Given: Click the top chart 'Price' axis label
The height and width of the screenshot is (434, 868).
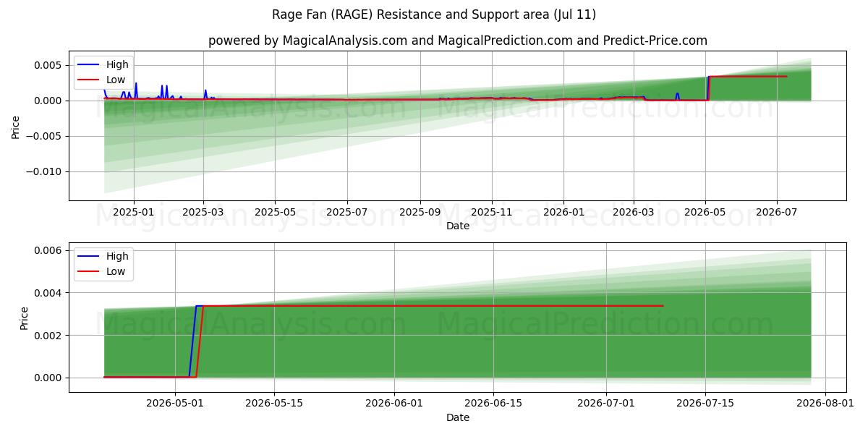Looking at the screenshot, I should click(x=16, y=125).
